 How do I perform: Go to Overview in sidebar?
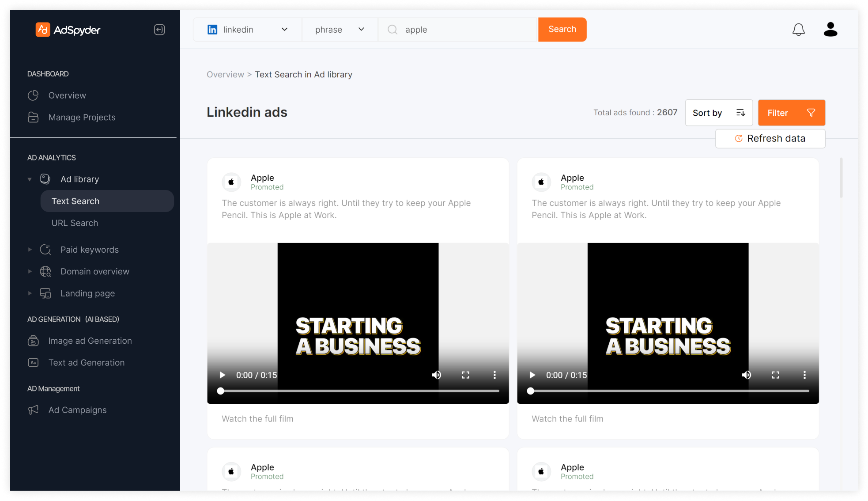67,95
